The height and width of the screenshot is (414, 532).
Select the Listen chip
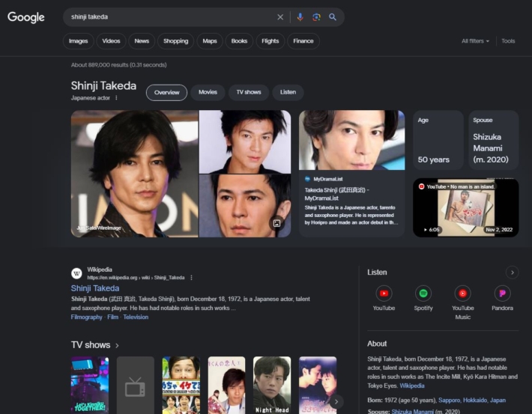[288, 92]
